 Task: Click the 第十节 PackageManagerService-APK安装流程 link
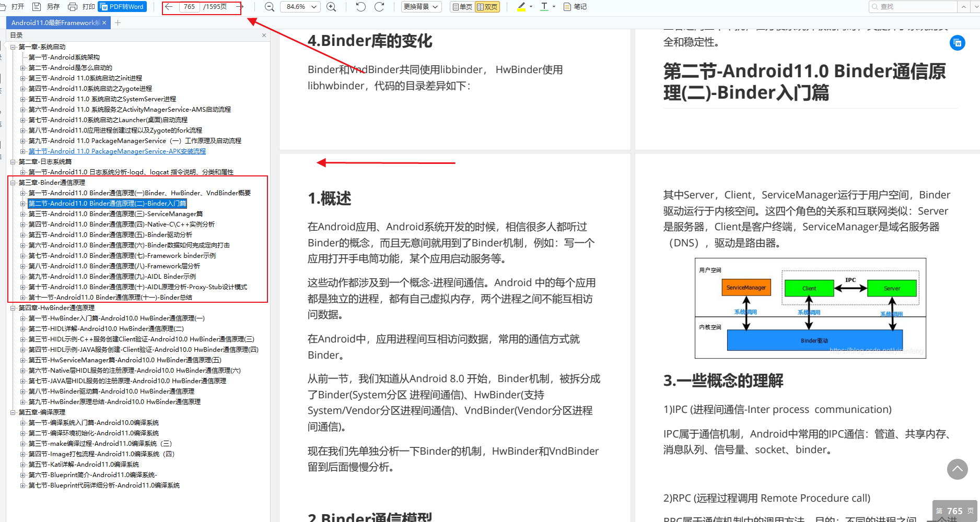click(x=117, y=151)
